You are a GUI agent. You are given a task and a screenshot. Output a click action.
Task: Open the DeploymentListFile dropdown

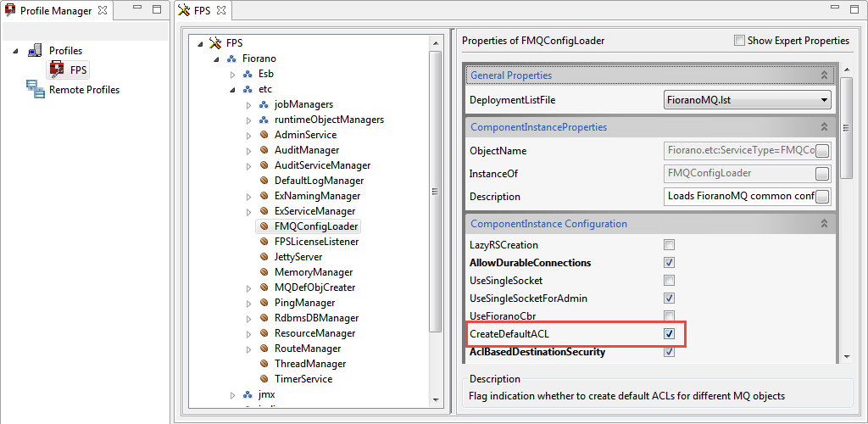[824, 100]
